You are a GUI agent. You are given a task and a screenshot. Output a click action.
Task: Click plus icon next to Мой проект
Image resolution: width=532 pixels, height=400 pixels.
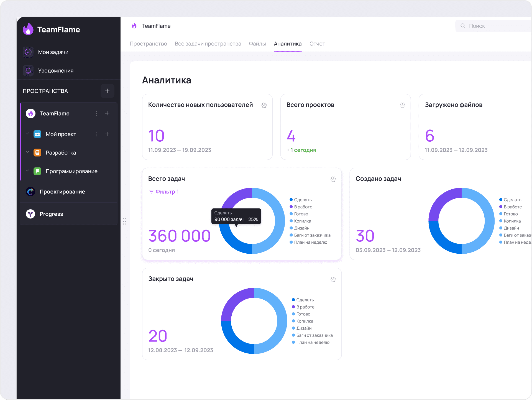[x=107, y=134]
